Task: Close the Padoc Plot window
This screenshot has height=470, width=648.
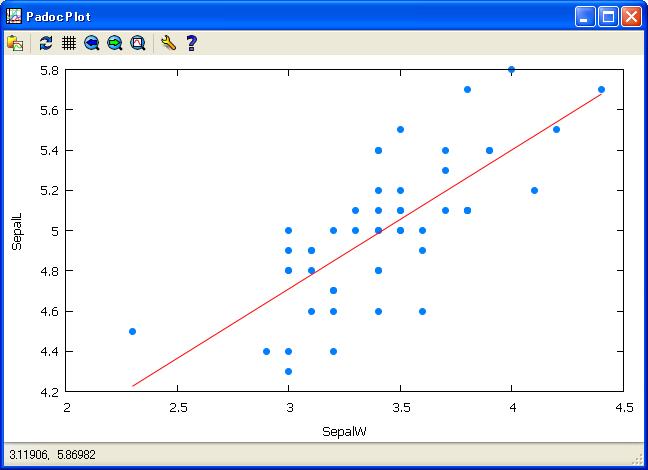Action: (x=631, y=16)
